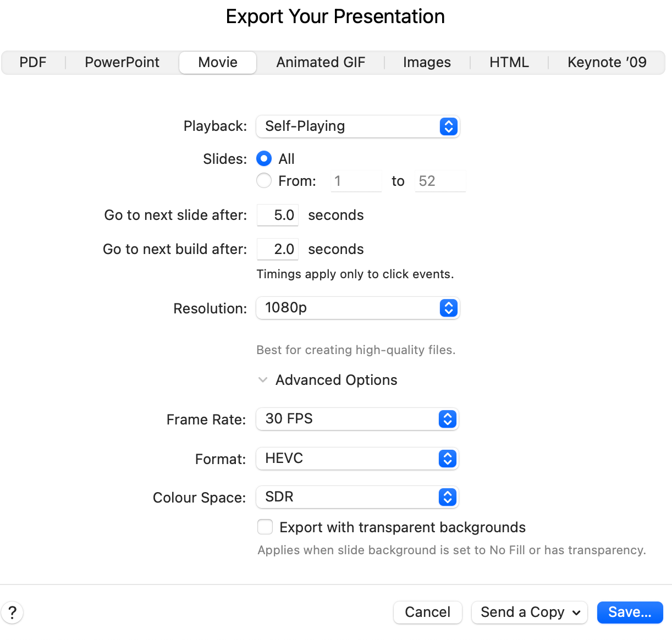Click the next slide seconds input field

point(278,215)
